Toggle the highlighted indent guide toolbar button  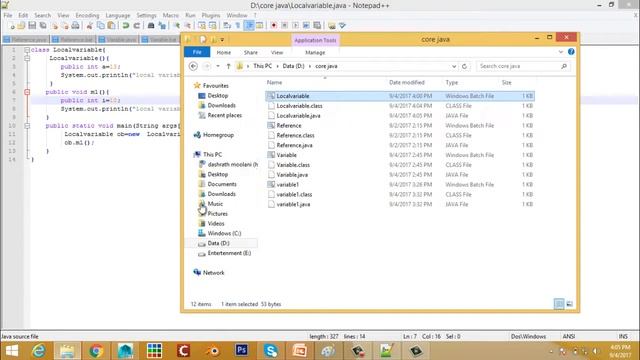pos(249,26)
